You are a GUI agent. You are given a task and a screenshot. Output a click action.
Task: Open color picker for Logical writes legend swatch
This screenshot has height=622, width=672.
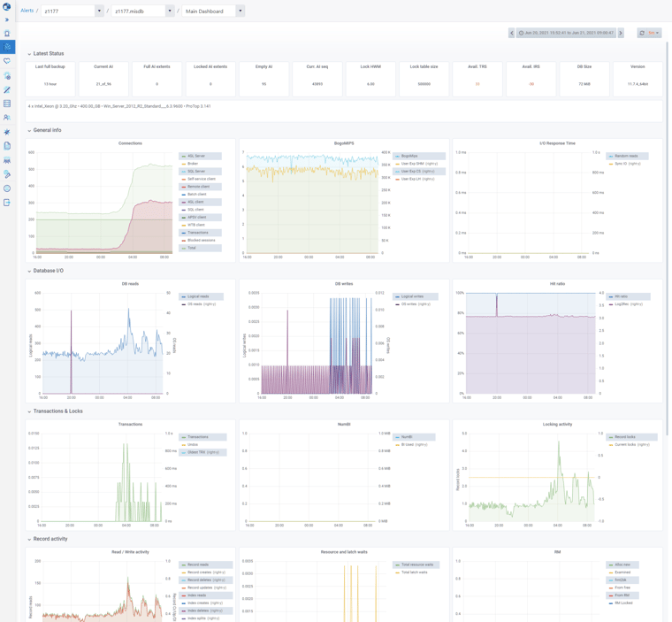(x=397, y=296)
